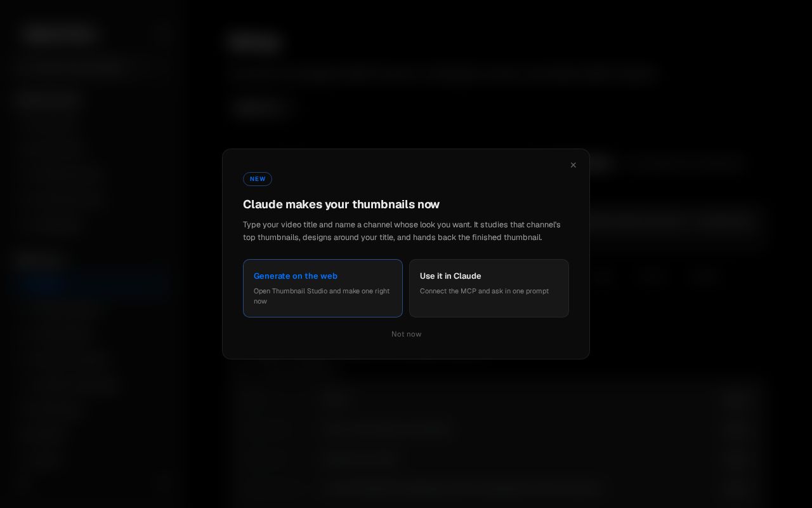
Task: Close the dialog with the X icon
Action: coord(573,165)
